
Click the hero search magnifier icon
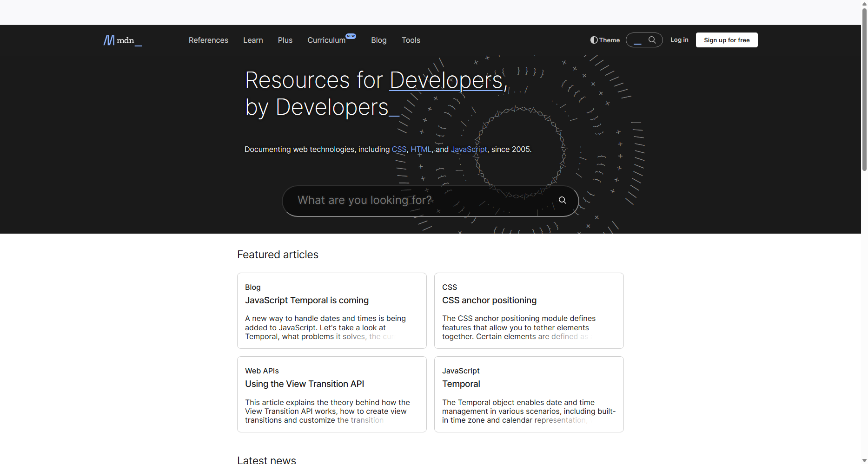(x=563, y=200)
